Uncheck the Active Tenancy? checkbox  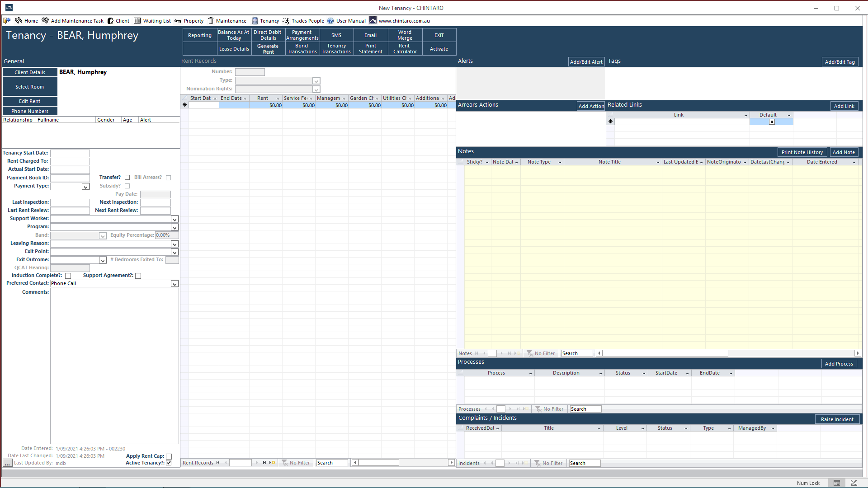[x=169, y=463]
